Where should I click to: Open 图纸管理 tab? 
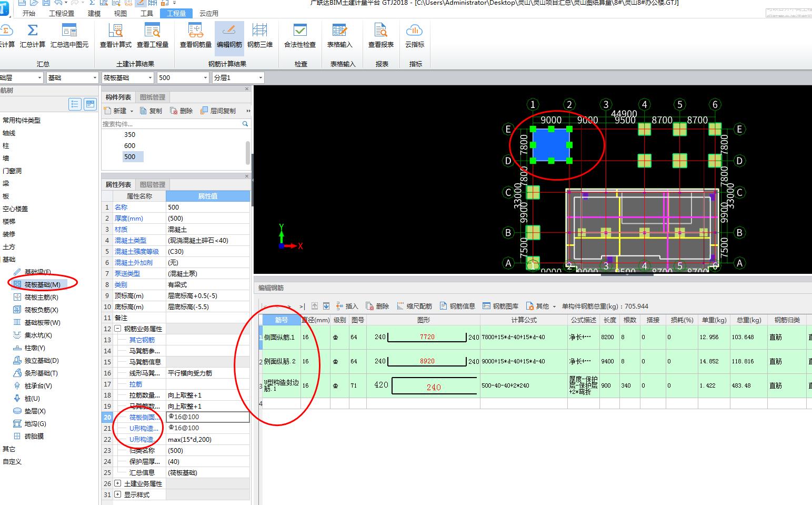[x=153, y=97]
